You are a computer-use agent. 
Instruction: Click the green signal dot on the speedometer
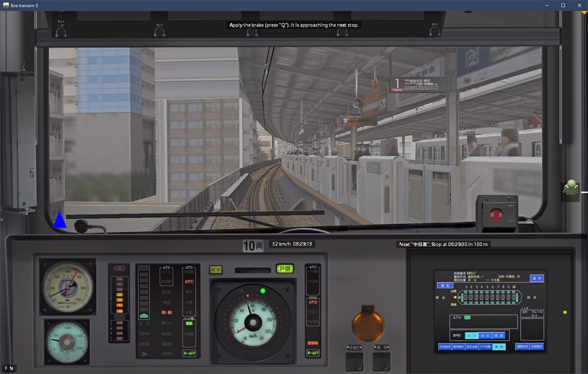[263, 291]
